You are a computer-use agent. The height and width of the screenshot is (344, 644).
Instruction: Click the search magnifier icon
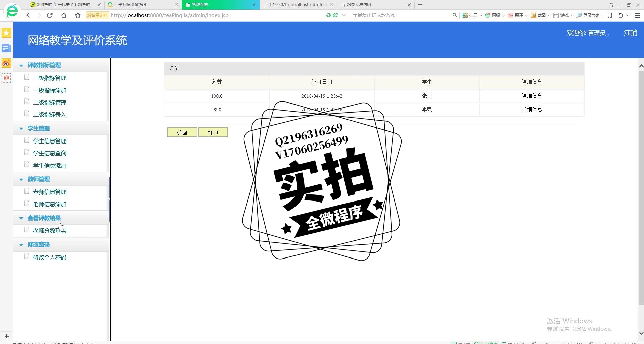point(455,15)
